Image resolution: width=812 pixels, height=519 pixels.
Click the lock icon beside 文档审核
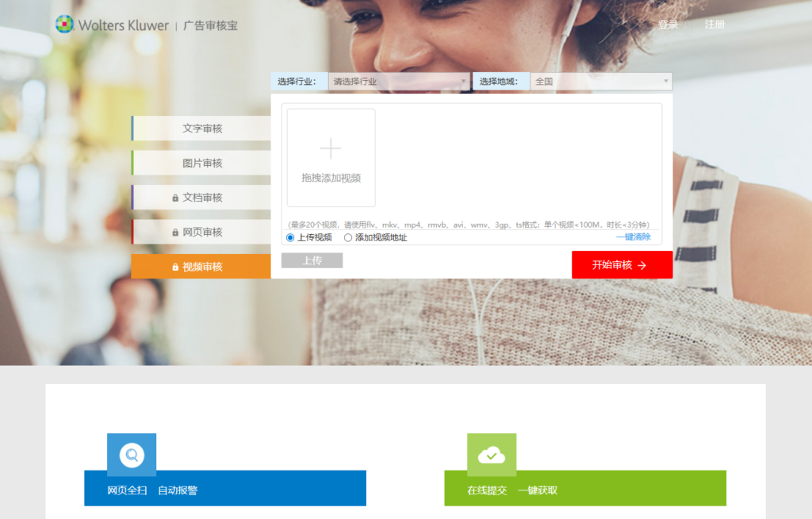click(x=175, y=198)
